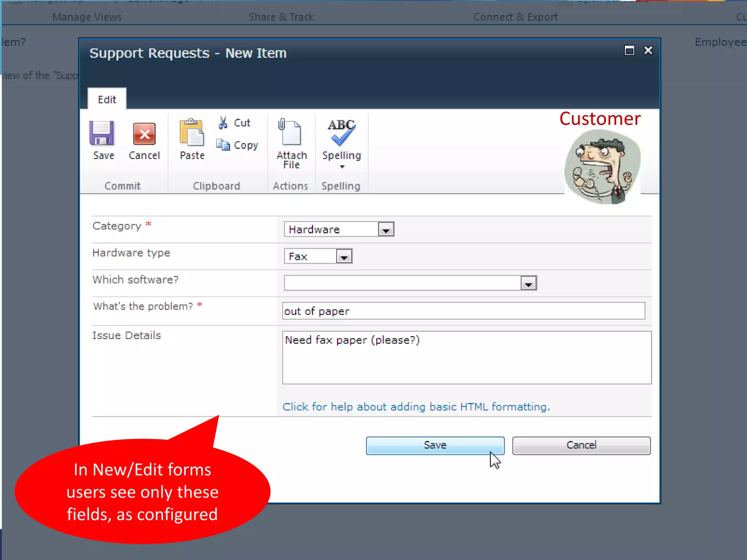This screenshot has width=747, height=560.
Task: Open the Category dropdown showing Hardware
Action: [x=339, y=229]
